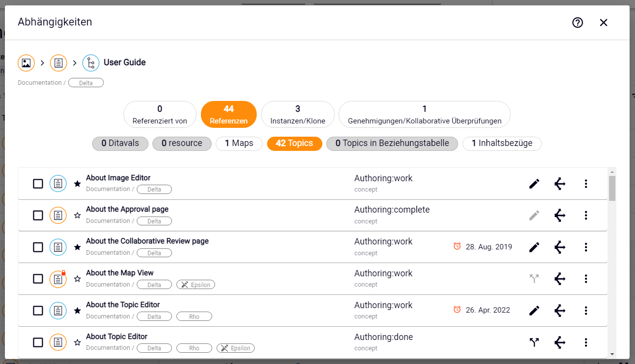Screen dimensions: 635x364
Task: Click locked topic icon of About the Map View
Action: click(58, 279)
